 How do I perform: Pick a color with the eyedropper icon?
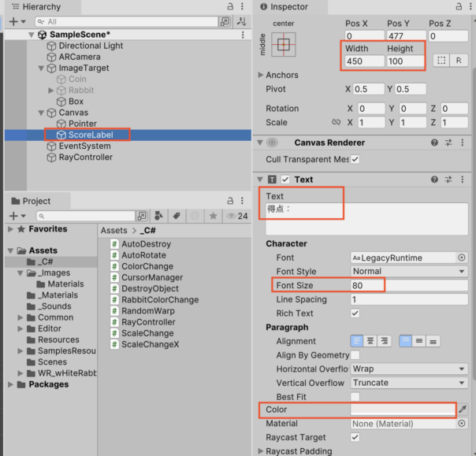click(x=463, y=410)
